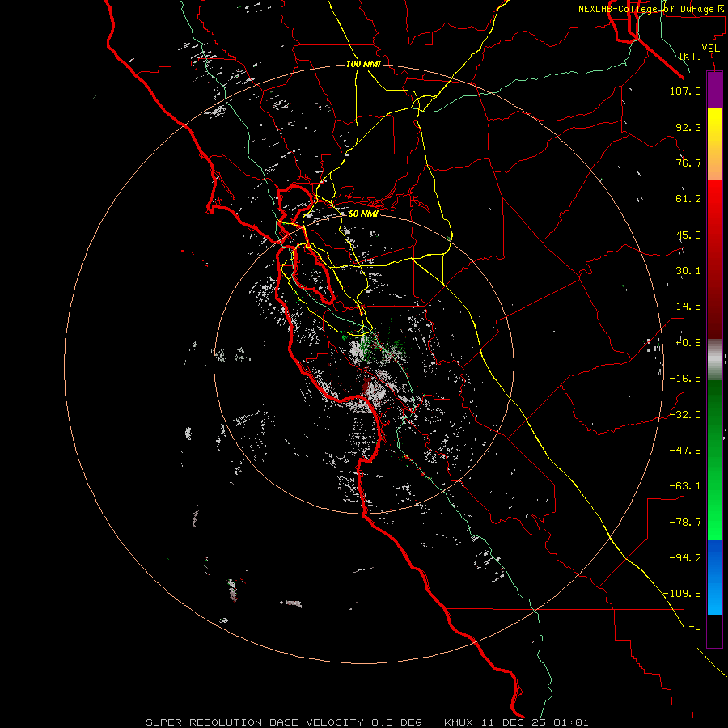Pick the blue segment of the velocity color bar
The width and height of the screenshot is (728, 728).
click(714, 577)
